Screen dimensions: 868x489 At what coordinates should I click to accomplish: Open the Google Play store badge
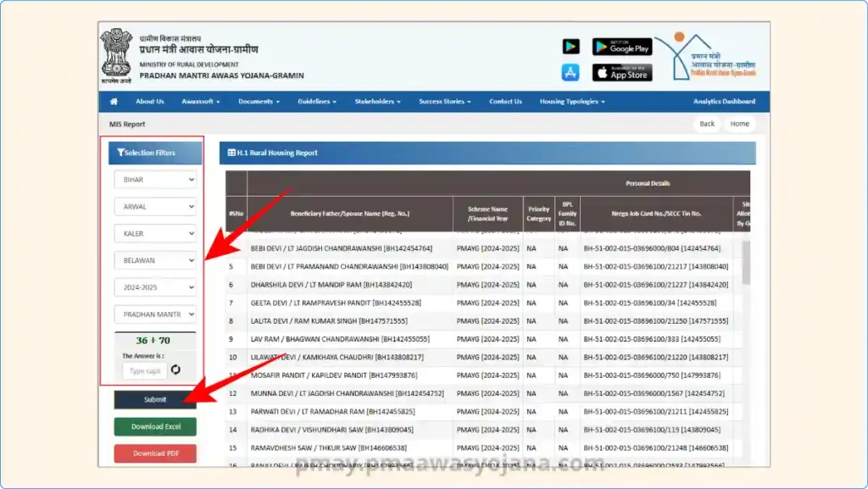coord(621,47)
